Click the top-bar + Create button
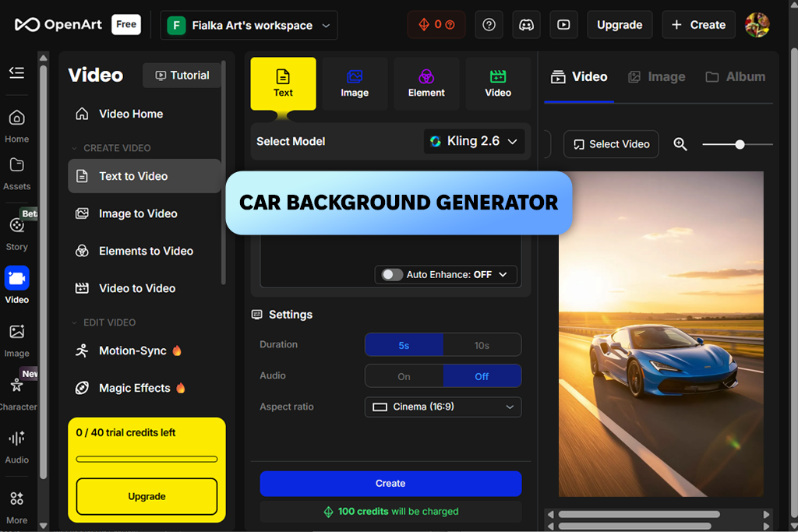This screenshot has height=532, width=798. [698, 25]
